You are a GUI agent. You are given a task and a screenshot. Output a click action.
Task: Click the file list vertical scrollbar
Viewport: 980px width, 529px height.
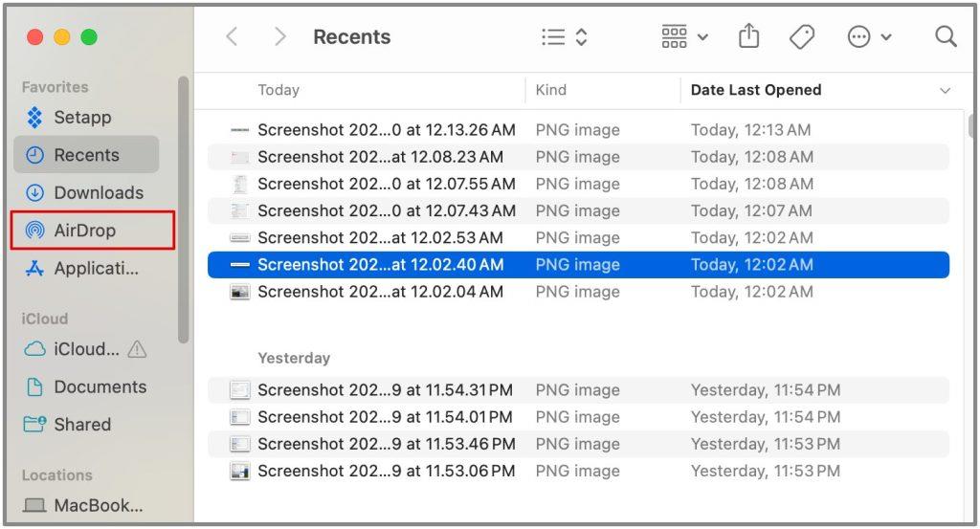970,125
